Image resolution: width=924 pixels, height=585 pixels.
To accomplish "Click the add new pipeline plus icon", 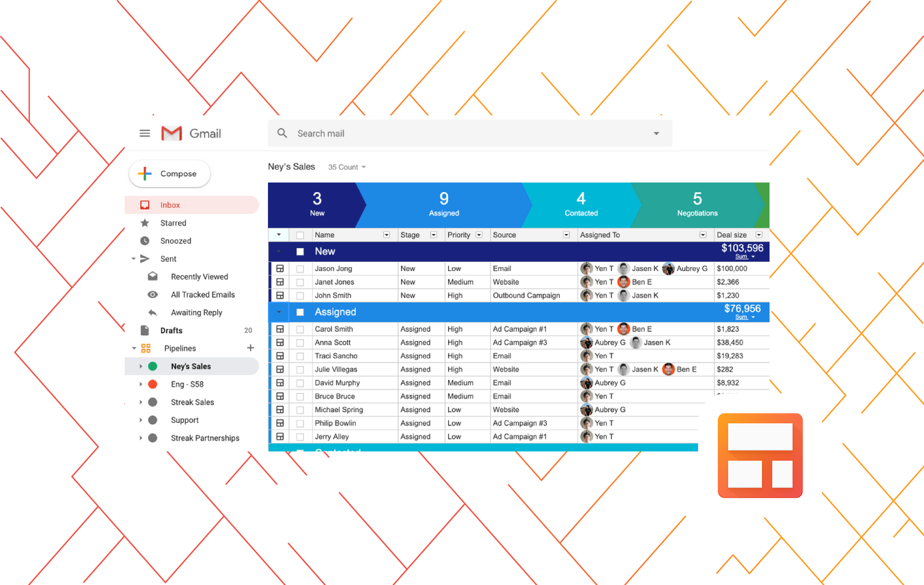I will click(x=251, y=348).
